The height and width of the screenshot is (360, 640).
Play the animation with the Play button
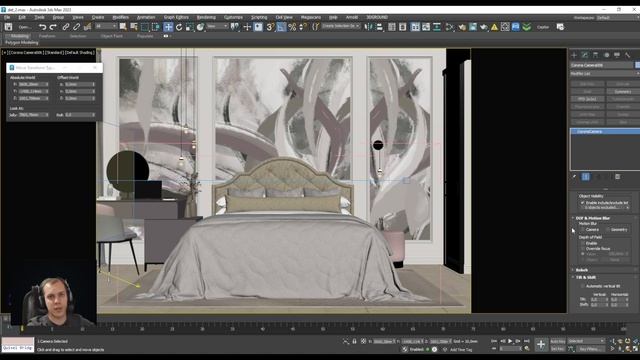pos(510,341)
